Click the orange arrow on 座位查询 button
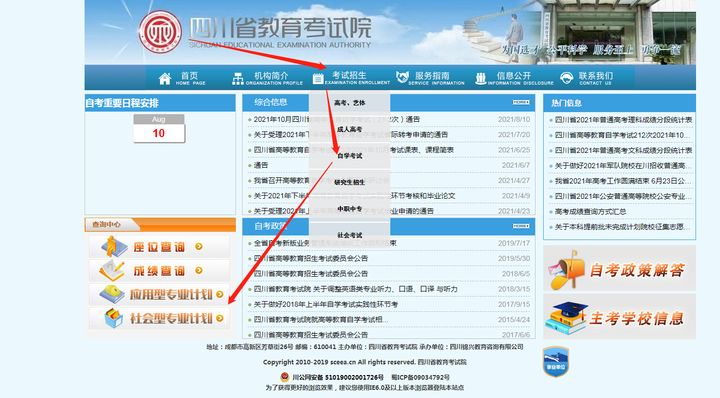 pyautogui.click(x=199, y=247)
